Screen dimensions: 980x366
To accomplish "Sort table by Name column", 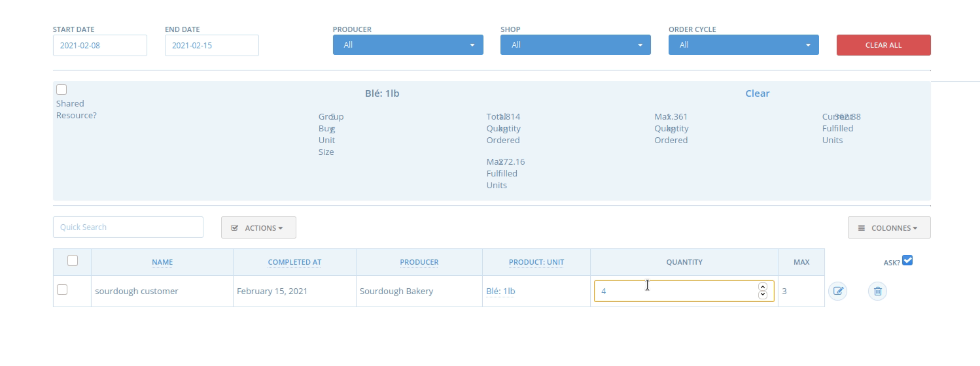I will [x=162, y=262].
